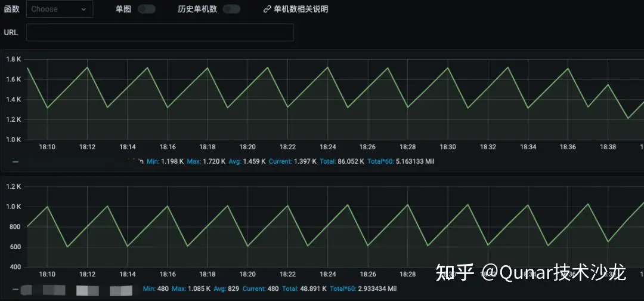Sort top panel legend by Max
This screenshot has height=301, width=644.
(x=194, y=161)
